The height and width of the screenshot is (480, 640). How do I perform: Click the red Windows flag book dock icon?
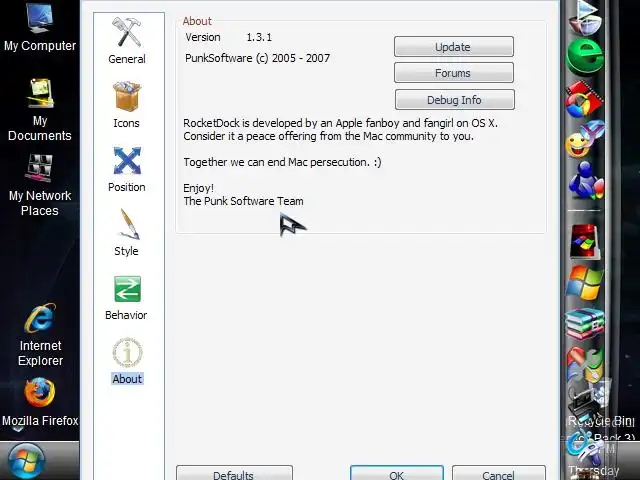584,241
